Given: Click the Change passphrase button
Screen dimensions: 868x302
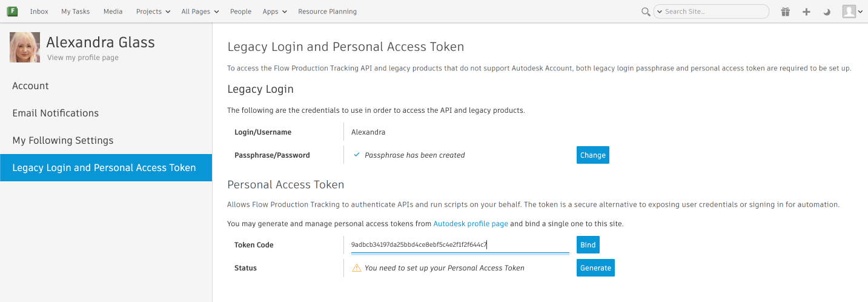Looking at the screenshot, I should click(592, 155).
